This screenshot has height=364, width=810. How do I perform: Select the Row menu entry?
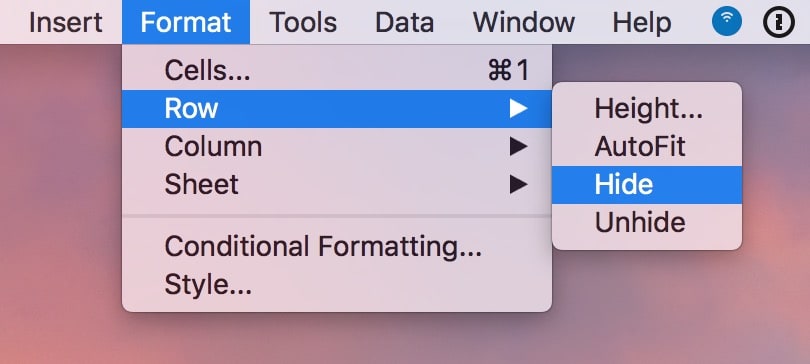(337, 108)
